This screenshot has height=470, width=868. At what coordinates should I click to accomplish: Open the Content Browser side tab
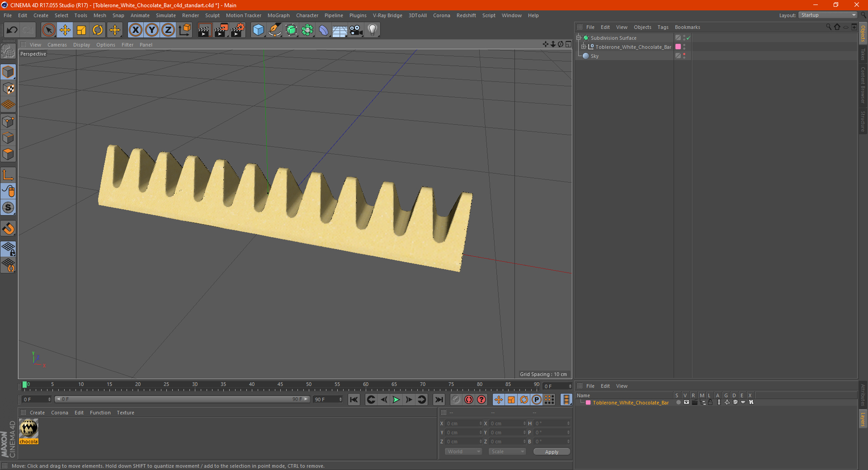[863, 85]
